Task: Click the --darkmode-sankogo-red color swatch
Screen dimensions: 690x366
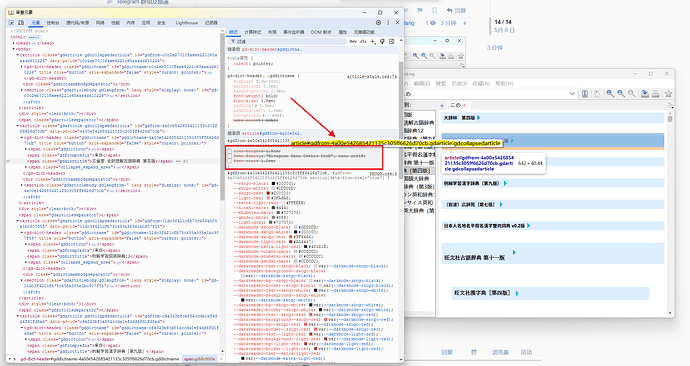Action: [x=291, y=237]
